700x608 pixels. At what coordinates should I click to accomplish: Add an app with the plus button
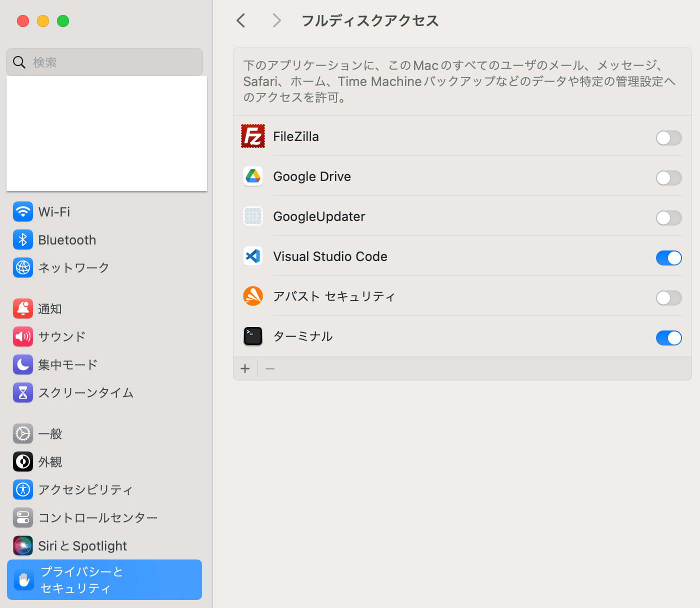[245, 368]
